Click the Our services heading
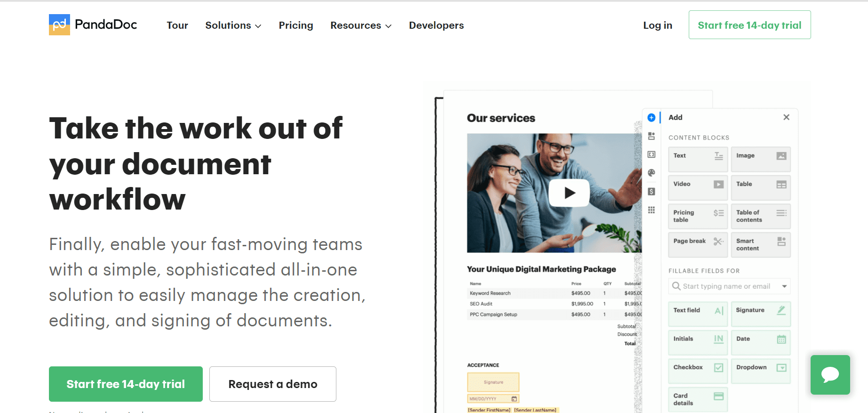 pos(501,118)
